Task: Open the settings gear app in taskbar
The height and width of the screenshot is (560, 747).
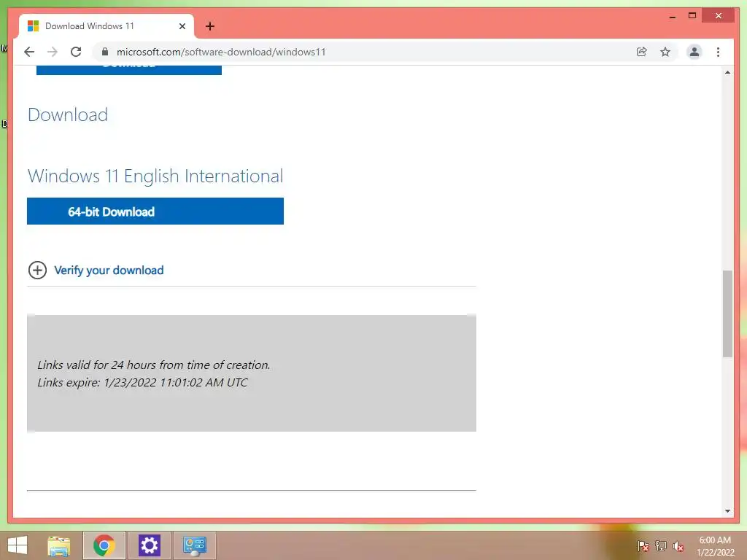Action: click(149, 545)
